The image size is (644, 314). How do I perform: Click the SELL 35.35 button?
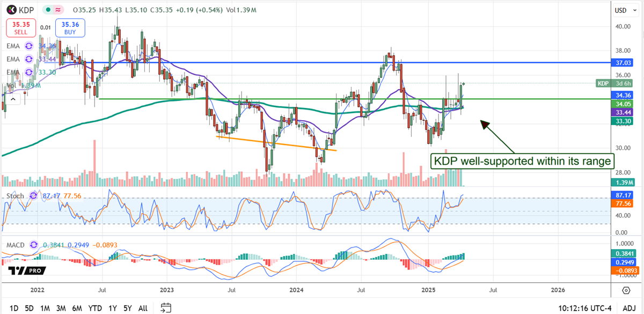click(21, 28)
